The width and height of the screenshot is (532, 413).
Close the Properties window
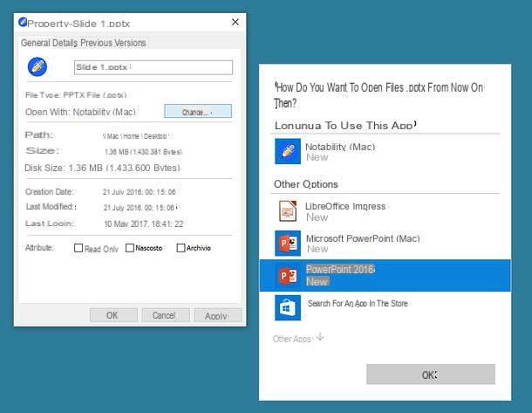235,22
